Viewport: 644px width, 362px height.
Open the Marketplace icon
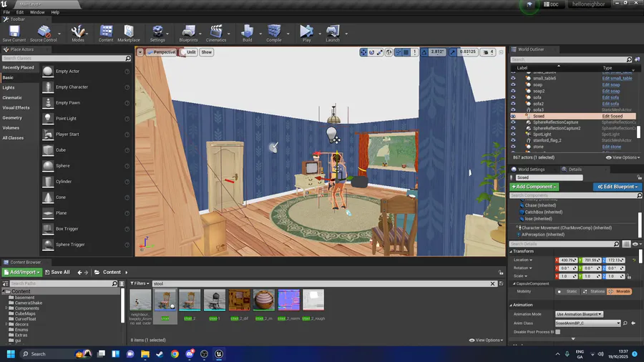129,34
